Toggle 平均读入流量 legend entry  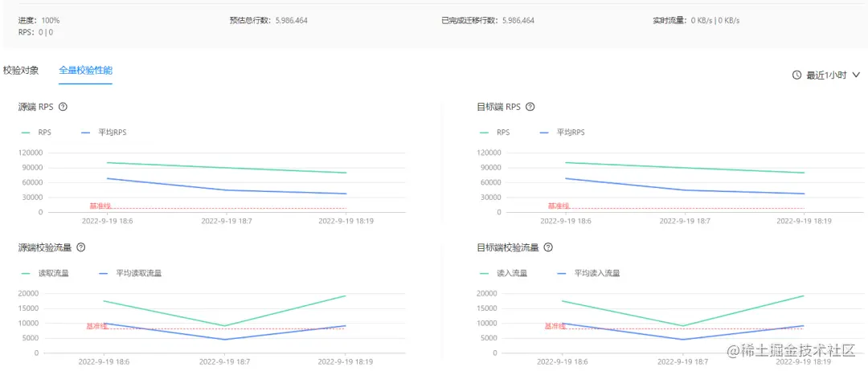[x=588, y=273]
